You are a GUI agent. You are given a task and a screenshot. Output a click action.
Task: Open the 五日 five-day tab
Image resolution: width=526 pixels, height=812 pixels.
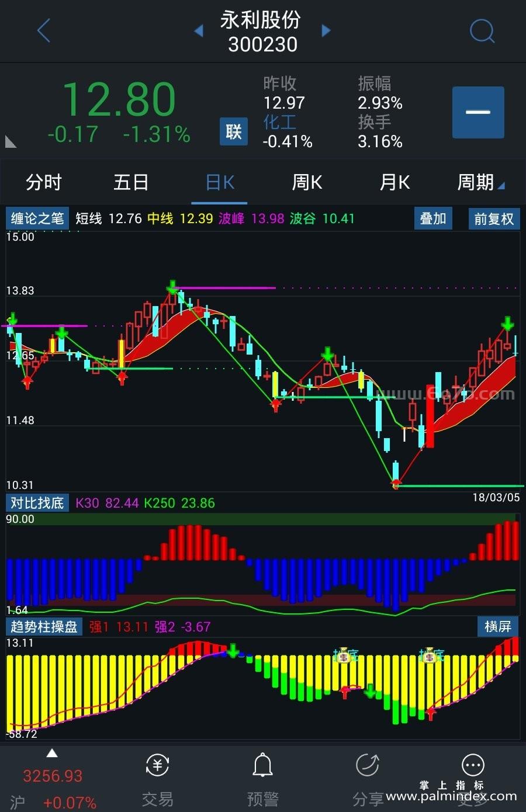pos(131,182)
